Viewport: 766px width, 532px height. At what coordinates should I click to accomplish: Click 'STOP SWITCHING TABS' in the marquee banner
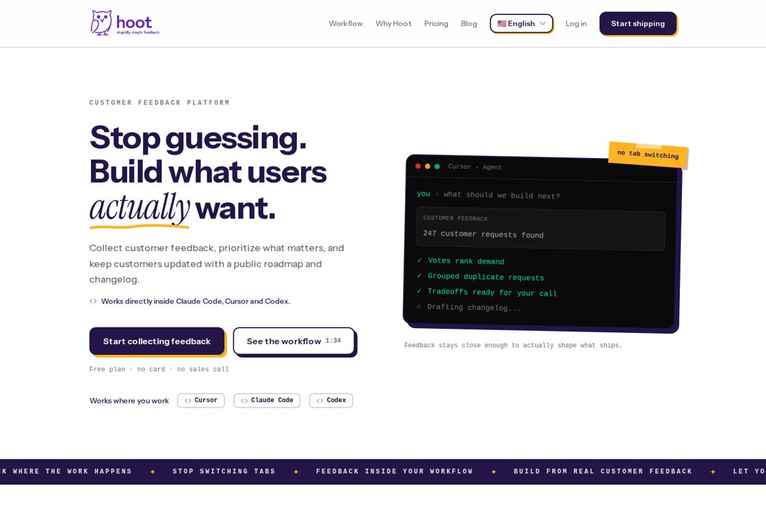(224, 471)
